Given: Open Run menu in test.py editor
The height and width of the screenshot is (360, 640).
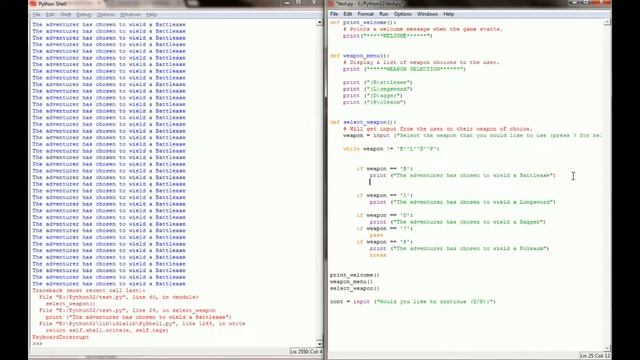Looking at the screenshot, I should click(x=384, y=14).
